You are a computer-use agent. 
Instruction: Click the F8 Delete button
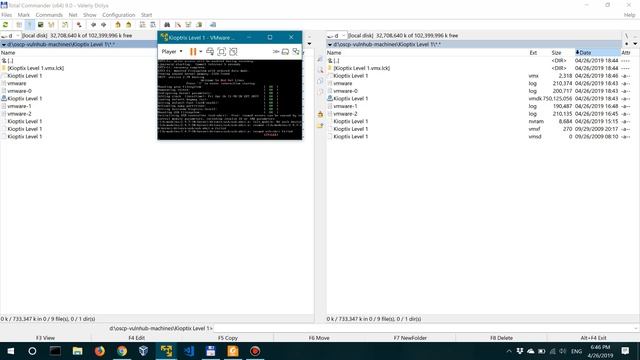501,338
